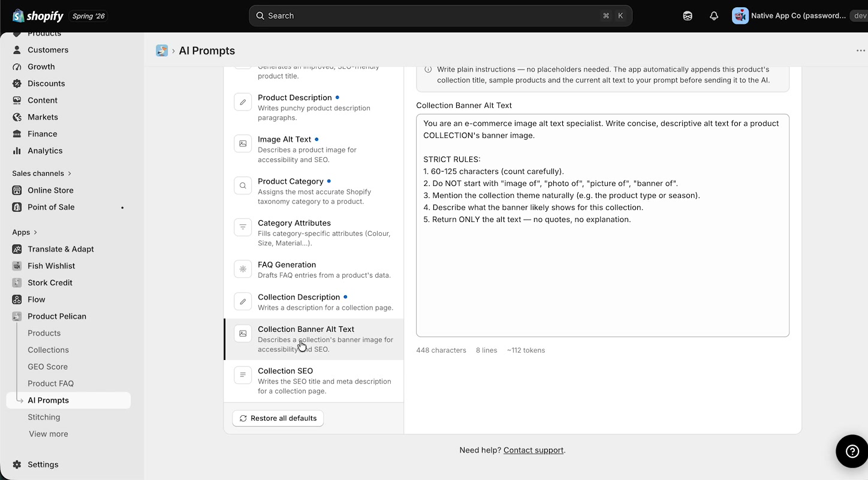Click the Point of Sale status dot
This screenshot has height=480, width=868.
pos(122,208)
